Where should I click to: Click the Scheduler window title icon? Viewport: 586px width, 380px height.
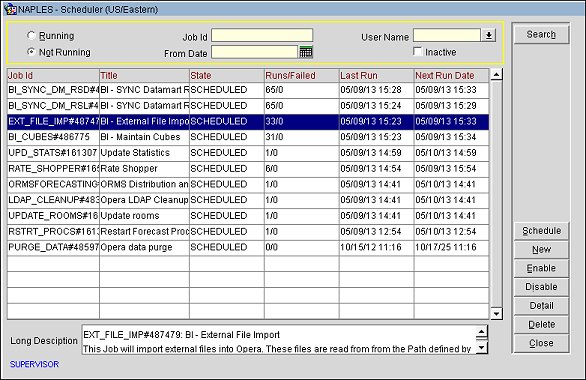pyautogui.click(x=10, y=9)
